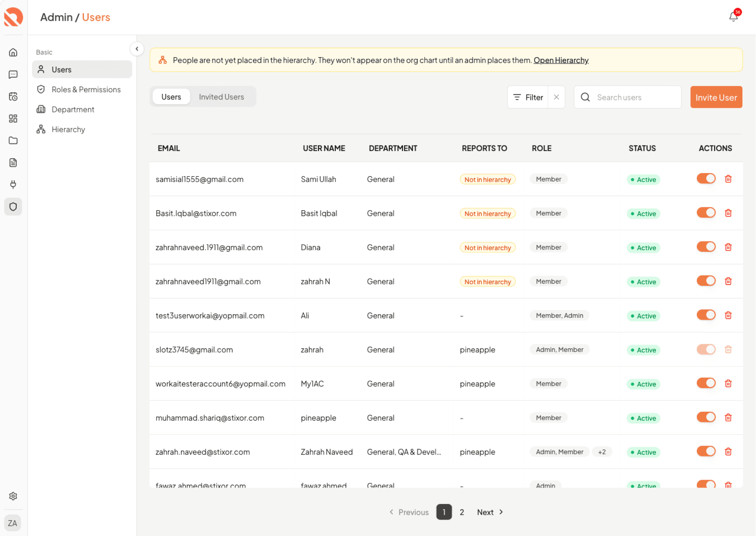
Task: Open the Filter options
Action: pos(528,97)
